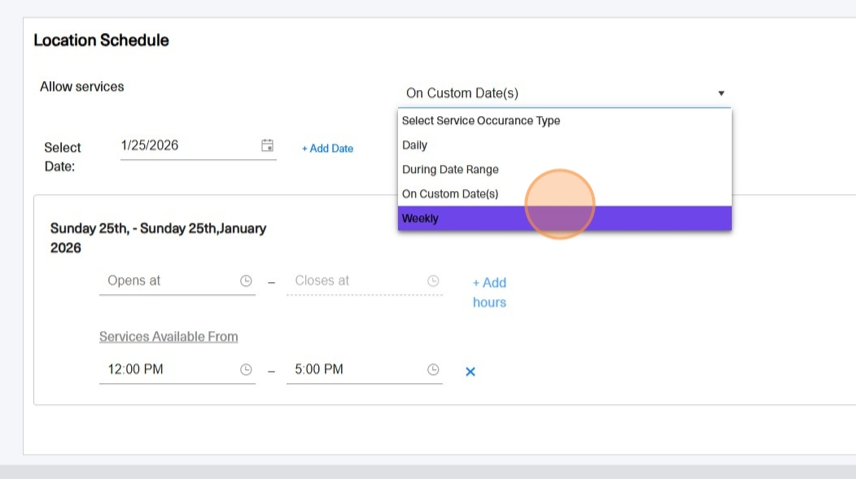Choose Weekly from the occurrence list
The height and width of the screenshot is (479, 856).
(x=564, y=218)
